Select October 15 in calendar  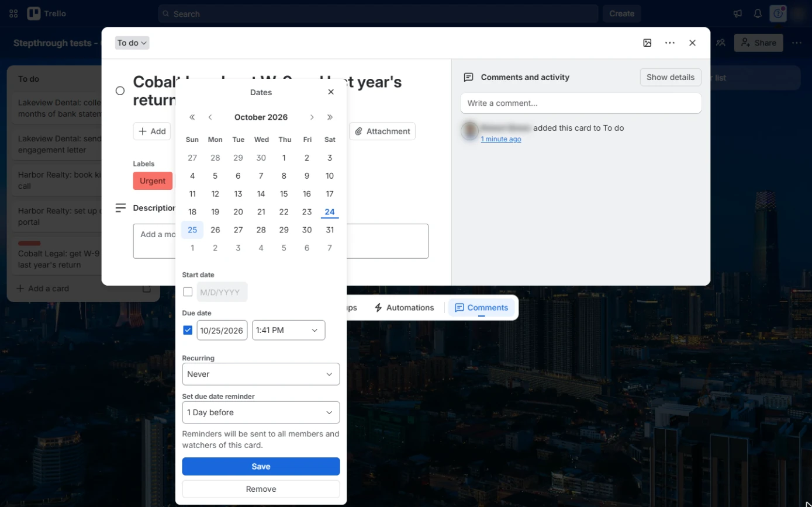[x=284, y=194]
